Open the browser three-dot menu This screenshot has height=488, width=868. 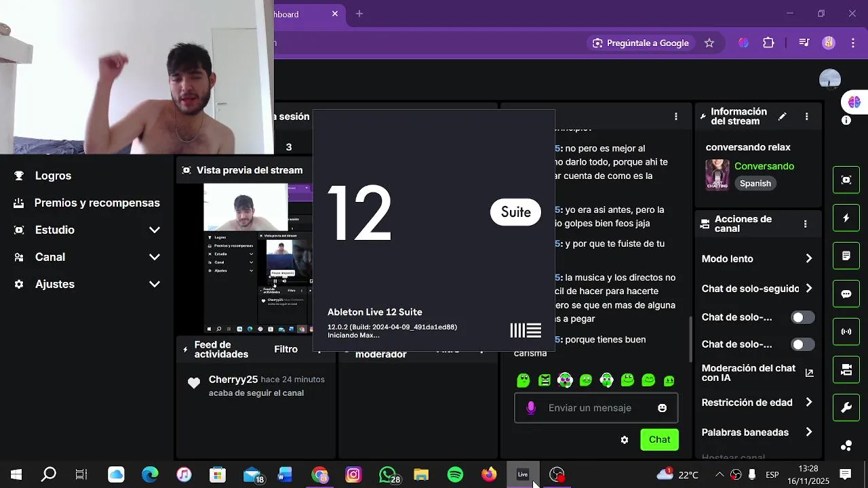[853, 43]
